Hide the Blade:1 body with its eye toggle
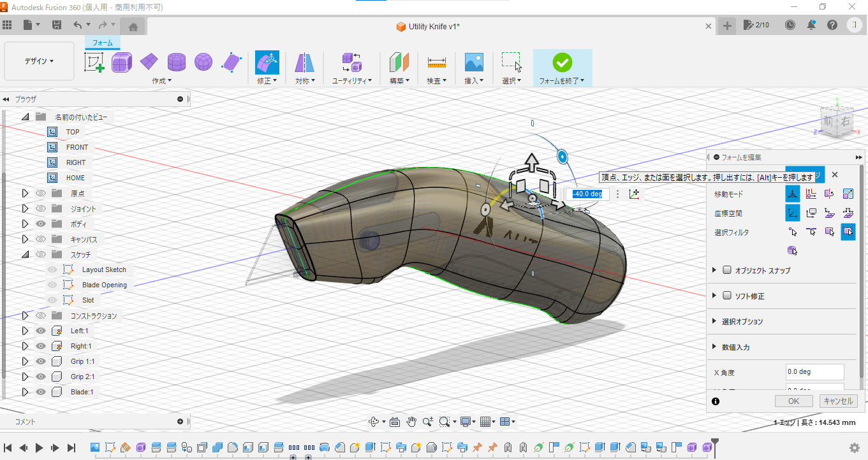This screenshot has height=460, width=868. [40, 392]
